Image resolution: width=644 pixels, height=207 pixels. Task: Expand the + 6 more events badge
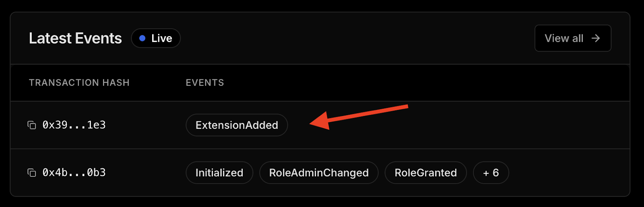click(491, 173)
